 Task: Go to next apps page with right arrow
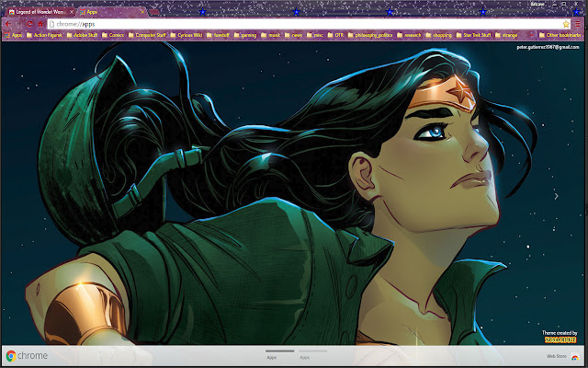pyautogui.click(x=557, y=196)
